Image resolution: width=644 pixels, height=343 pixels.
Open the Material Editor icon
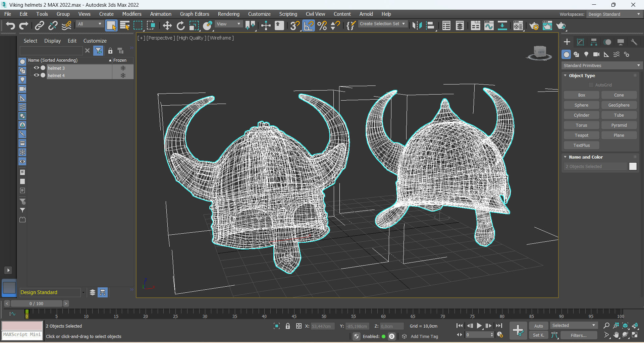518,26
